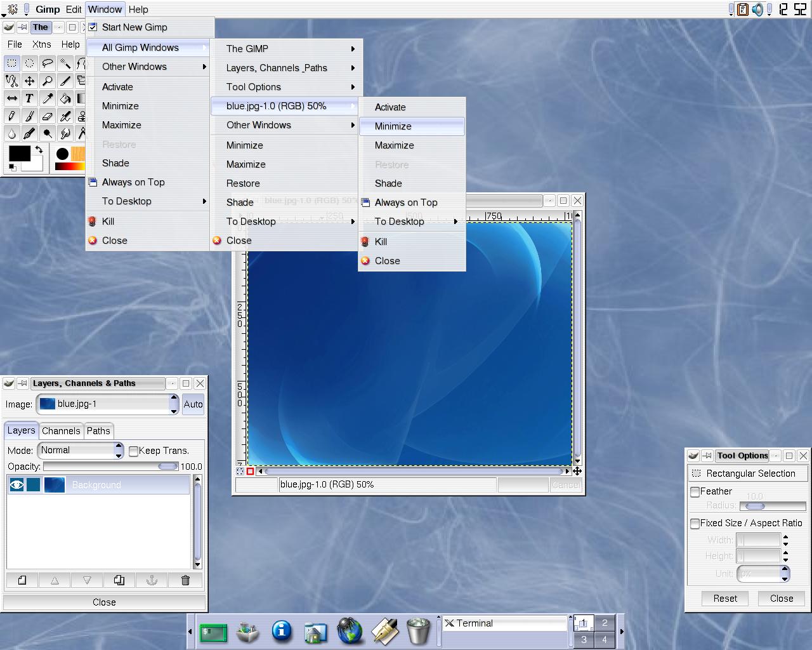Swap foreground and background colors arrow
812x650 pixels.
(39, 150)
